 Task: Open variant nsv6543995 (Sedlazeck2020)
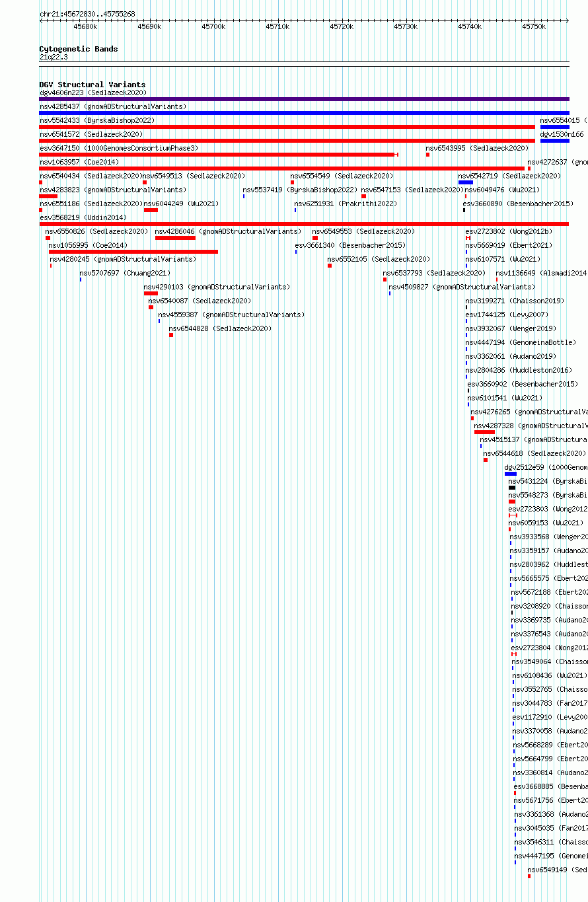[477, 149]
